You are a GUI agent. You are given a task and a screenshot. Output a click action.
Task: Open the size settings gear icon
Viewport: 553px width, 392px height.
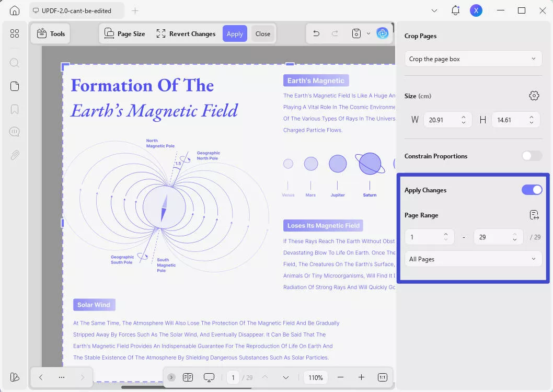pos(534,96)
